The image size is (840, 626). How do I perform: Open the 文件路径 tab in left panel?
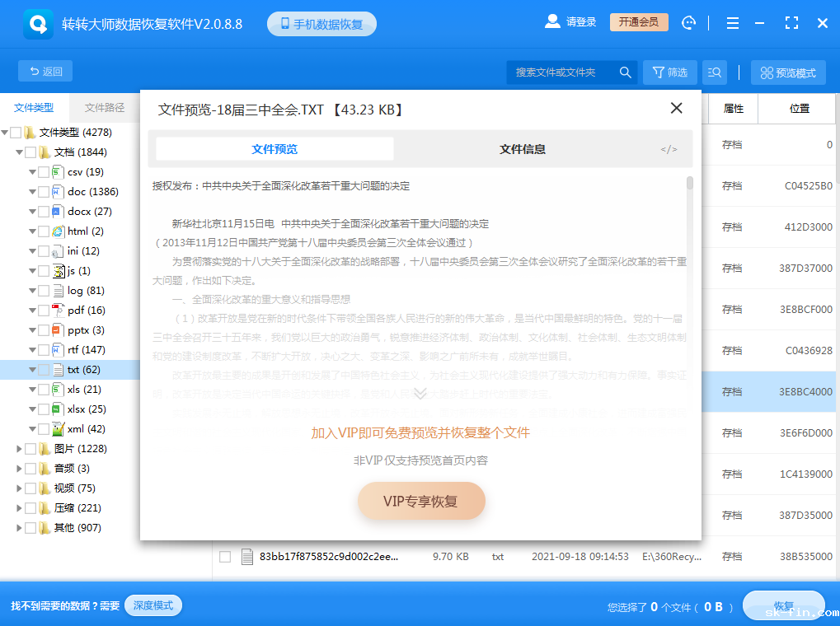(x=104, y=107)
